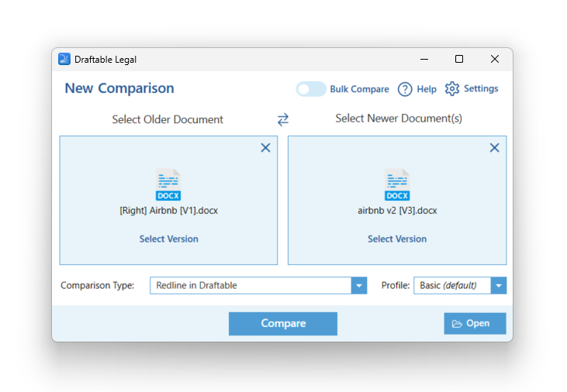Click the Open button with folder icon
567x392 pixels.
[475, 323]
